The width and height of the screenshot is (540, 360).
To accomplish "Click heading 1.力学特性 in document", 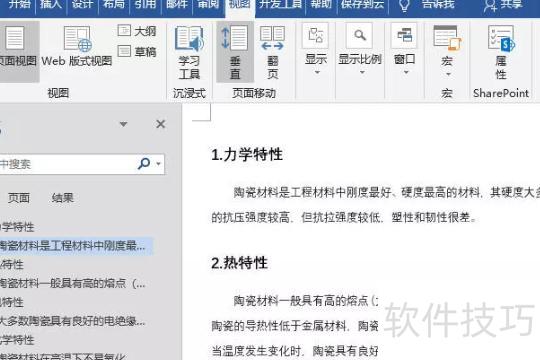I will coord(247,154).
